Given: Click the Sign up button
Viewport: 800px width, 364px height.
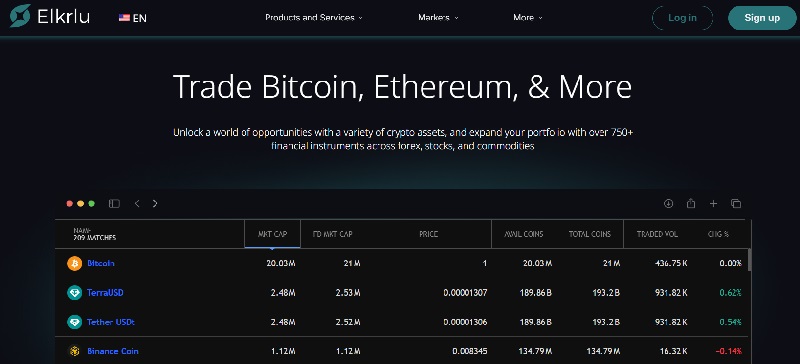Looking at the screenshot, I should pyautogui.click(x=762, y=18).
